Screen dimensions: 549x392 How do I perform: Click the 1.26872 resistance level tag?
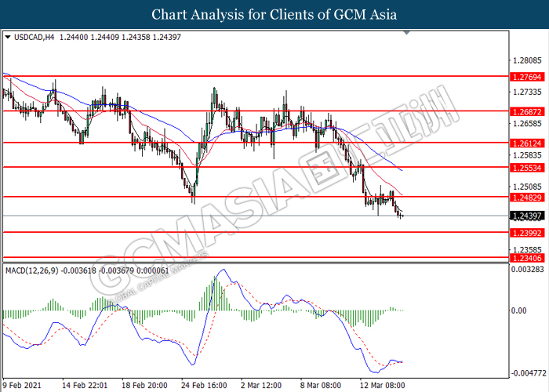click(523, 111)
